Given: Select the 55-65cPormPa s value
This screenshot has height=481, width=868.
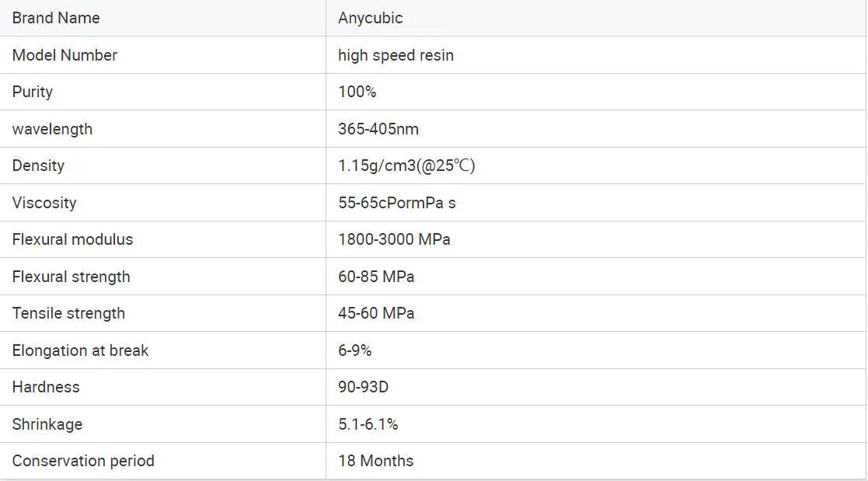Looking at the screenshot, I should coord(397,203).
